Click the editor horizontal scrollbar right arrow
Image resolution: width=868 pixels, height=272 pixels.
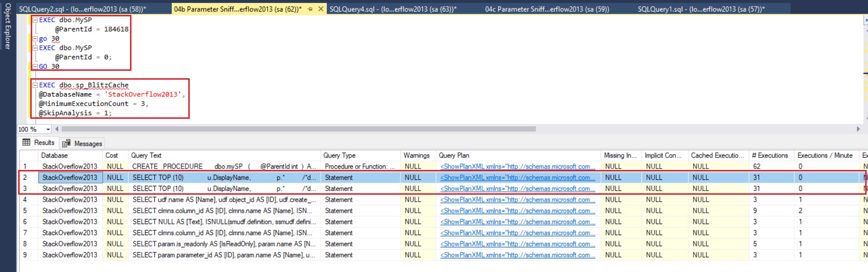(x=858, y=129)
